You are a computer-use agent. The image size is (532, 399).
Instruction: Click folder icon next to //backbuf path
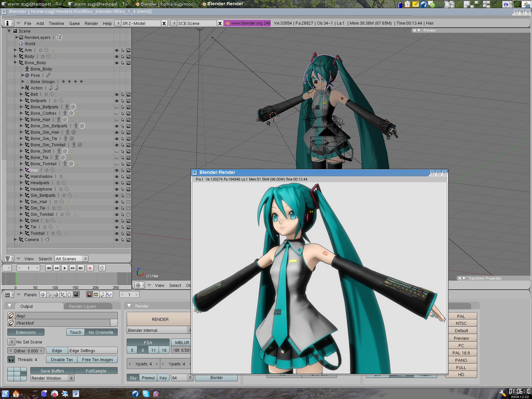point(11,323)
